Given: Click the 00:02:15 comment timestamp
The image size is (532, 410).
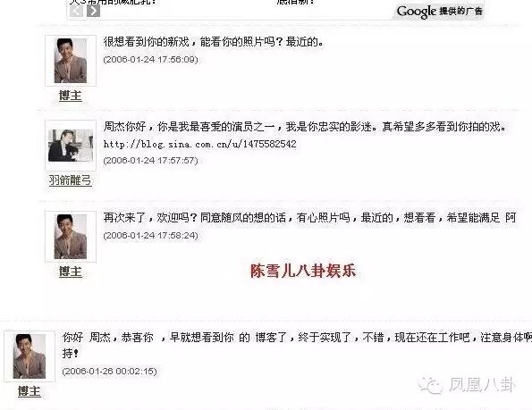Looking at the screenshot, I should click(110, 371).
